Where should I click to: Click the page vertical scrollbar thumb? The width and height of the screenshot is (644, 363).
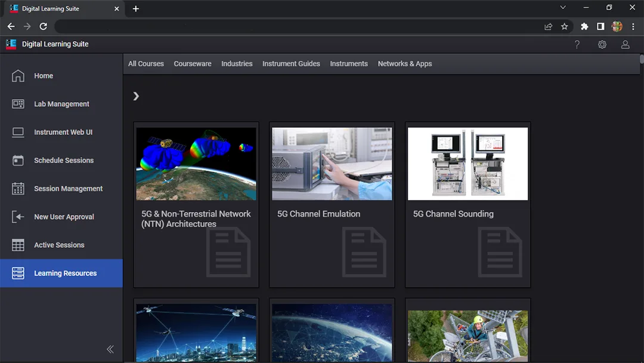(642, 59)
